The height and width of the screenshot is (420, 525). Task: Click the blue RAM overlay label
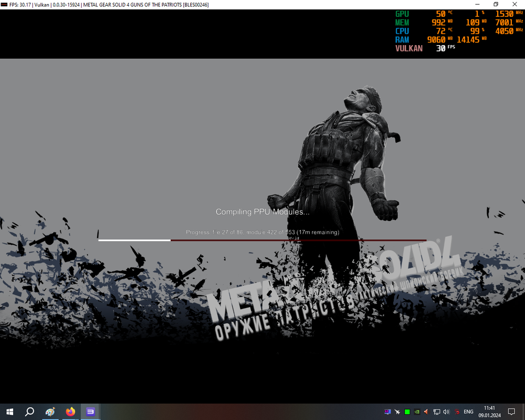pos(402,40)
